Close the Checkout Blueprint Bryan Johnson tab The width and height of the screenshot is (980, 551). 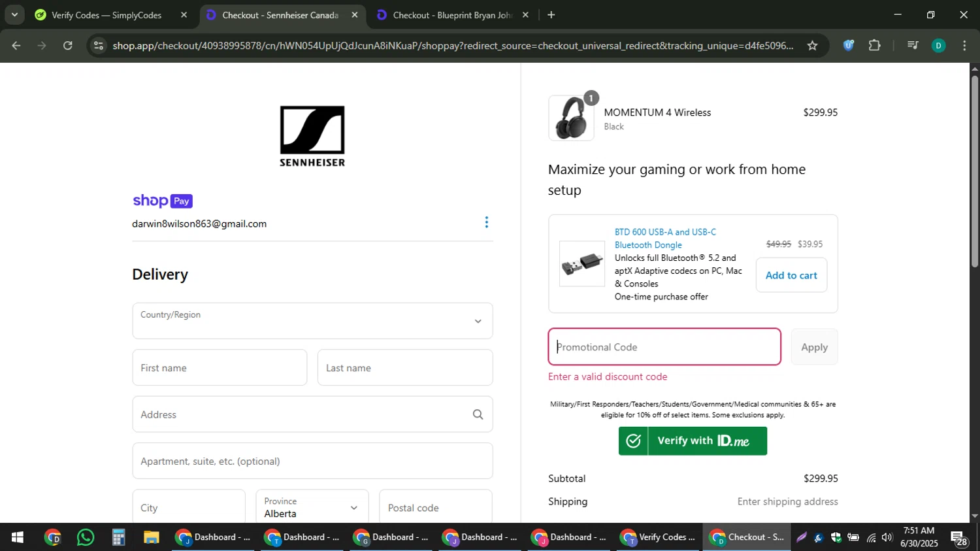[x=525, y=15]
